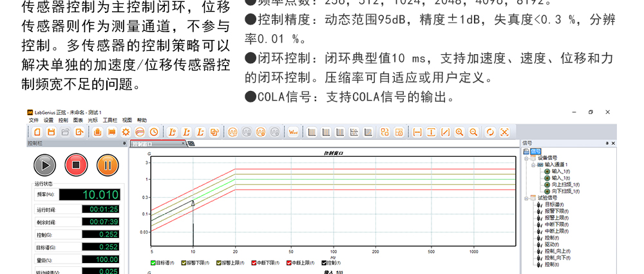This screenshot has height=274, width=644.
Task: Click the circular refresh toolbar icon
Action: tap(490, 132)
